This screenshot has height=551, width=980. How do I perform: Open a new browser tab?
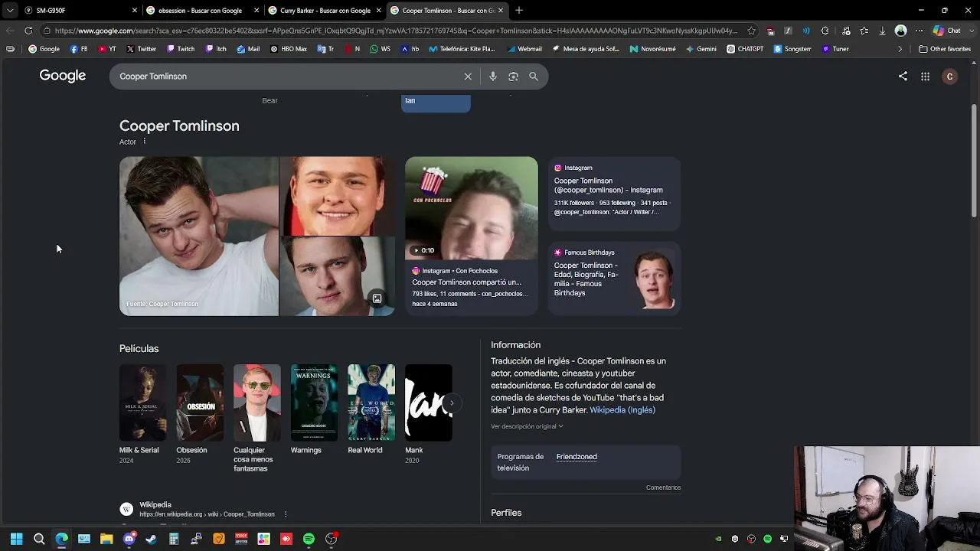[x=519, y=11]
